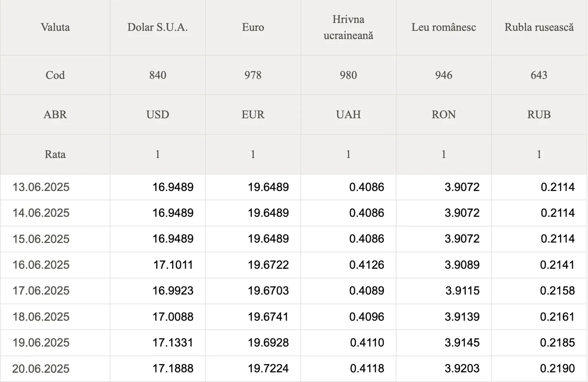This screenshot has width=588, height=382.
Task: Click the Leu românesc column header
Action: point(443,27)
